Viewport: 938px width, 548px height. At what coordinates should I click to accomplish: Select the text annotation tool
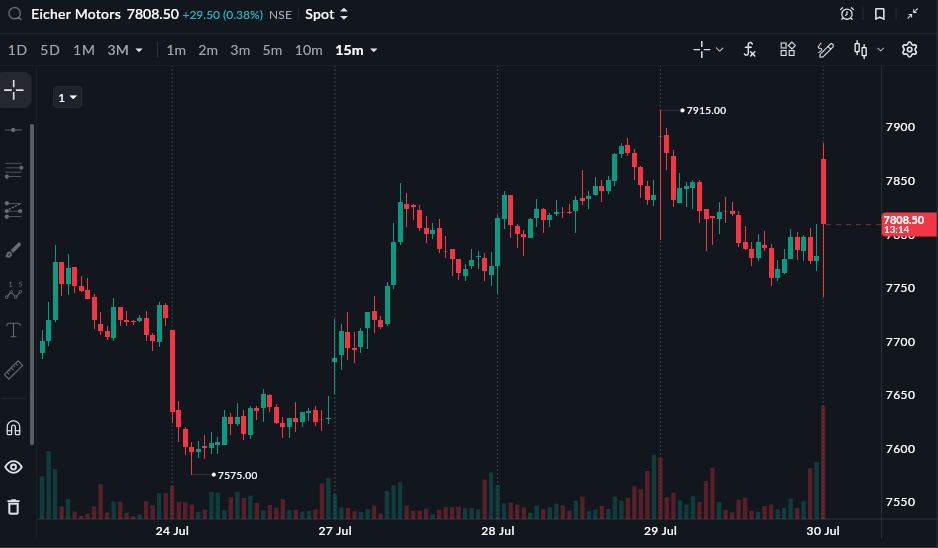click(14, 330)
